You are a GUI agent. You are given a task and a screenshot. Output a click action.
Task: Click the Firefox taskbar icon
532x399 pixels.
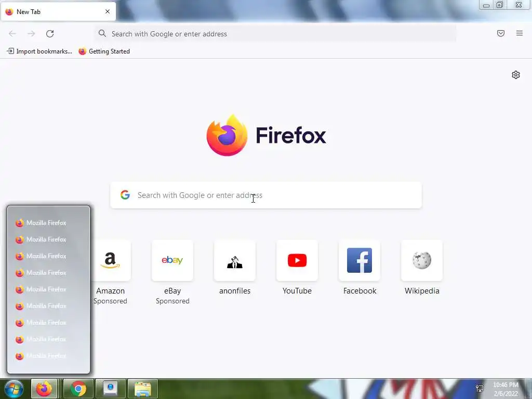[44, 389]
